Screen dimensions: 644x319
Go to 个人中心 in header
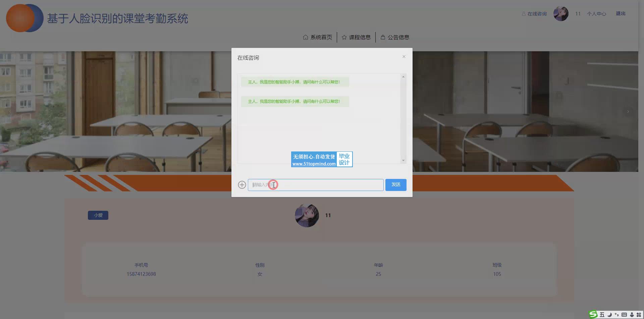[x=596, y=14]
